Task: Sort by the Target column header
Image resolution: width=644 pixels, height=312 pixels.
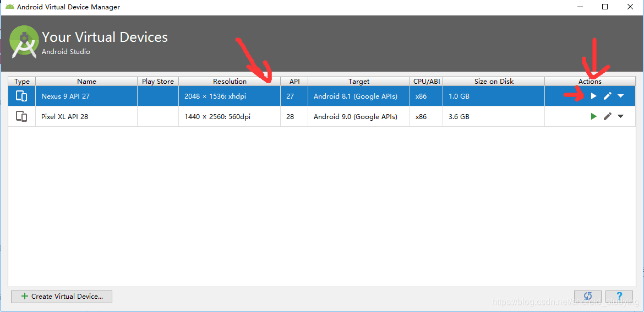Action: pos(359,82)
